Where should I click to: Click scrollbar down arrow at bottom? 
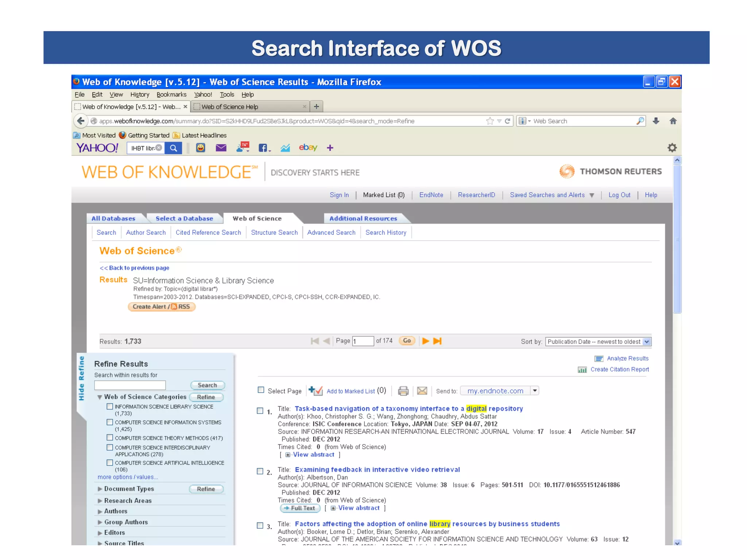coord(677,542)
